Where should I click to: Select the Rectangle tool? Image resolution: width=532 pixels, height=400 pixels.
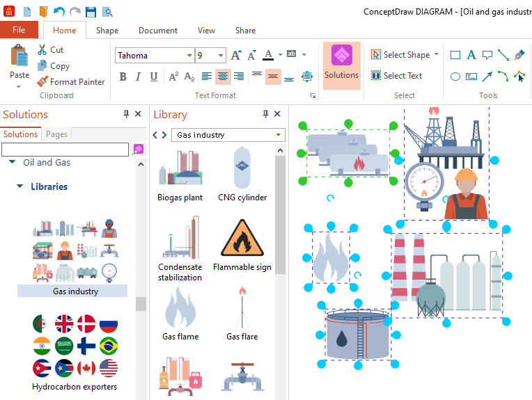455,55
